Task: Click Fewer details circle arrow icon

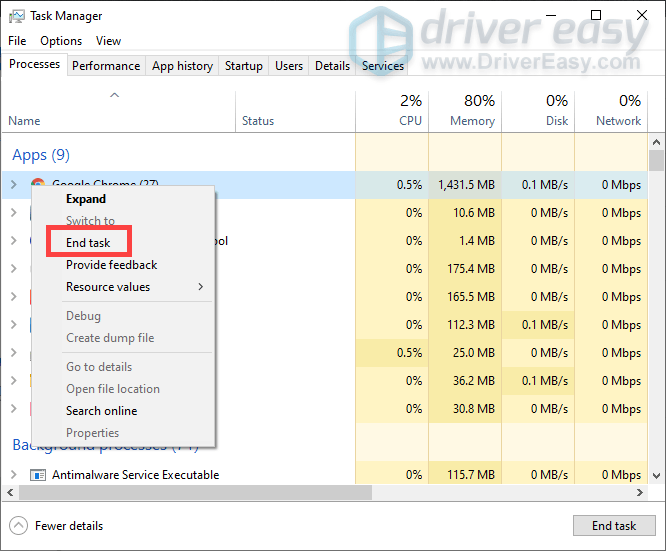Action: pyautogui.click(x=18, y=526)
